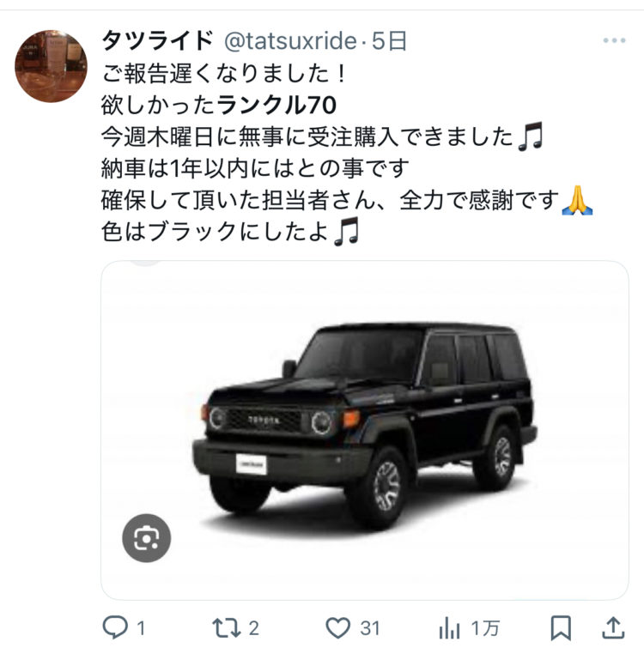Image resolution: width=644 pixels, height=660 pixels.
Task: Bookmark this tweet
Action: click(561, 628)
